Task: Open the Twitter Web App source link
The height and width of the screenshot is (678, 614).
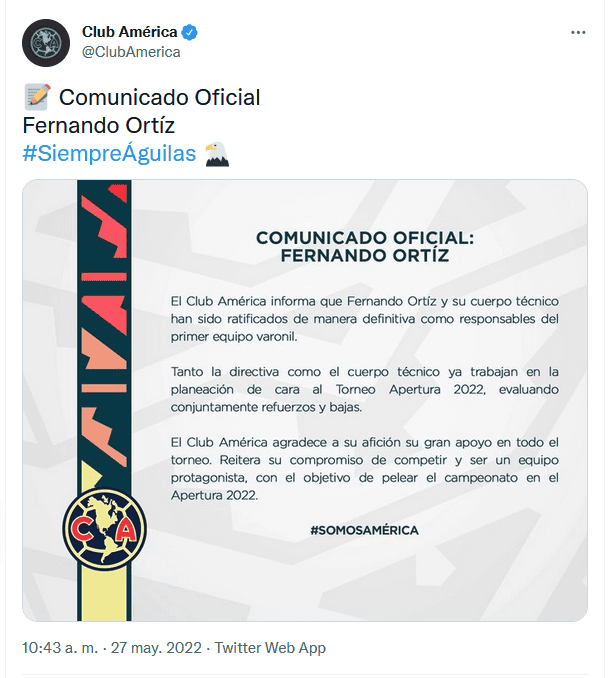Action: point(270,648)
